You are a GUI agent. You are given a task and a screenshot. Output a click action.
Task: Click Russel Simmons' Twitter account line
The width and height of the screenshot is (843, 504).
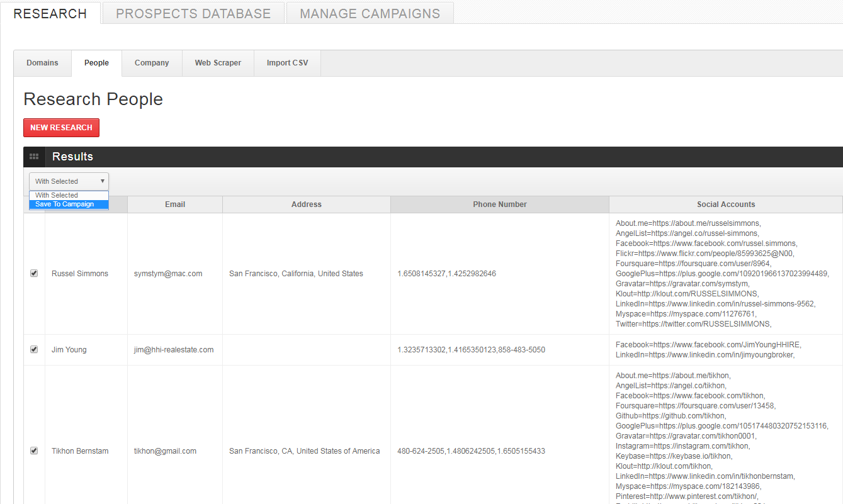693,324
